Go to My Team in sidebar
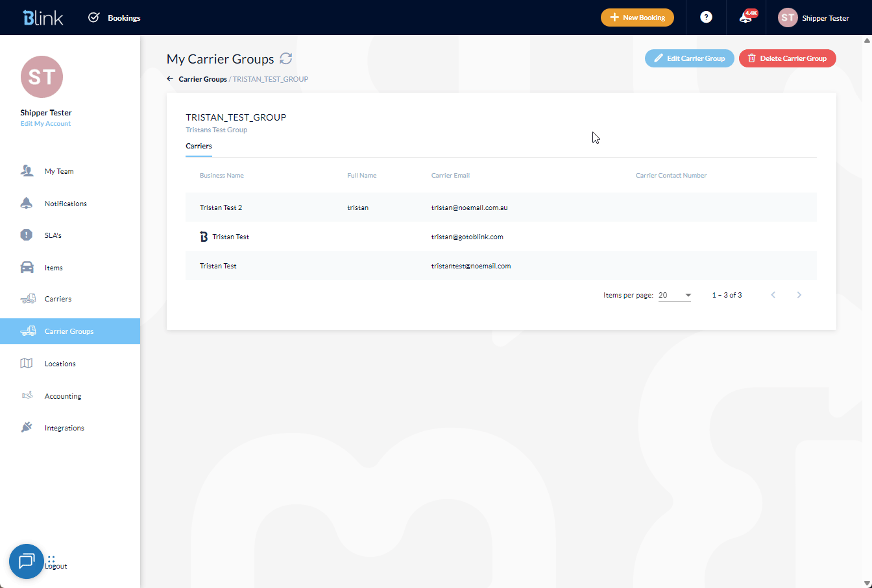This screenshot has height=588, width=872. pos(59,171)
